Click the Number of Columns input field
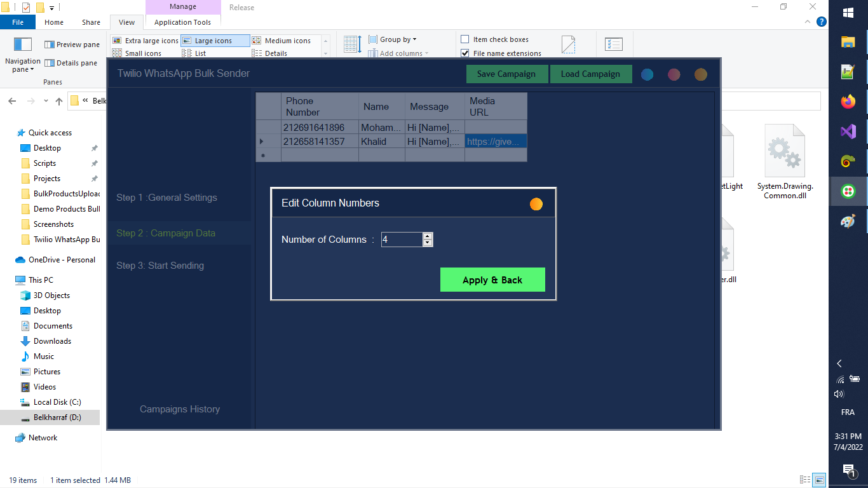The image size is (868, 488). point(402,240)
